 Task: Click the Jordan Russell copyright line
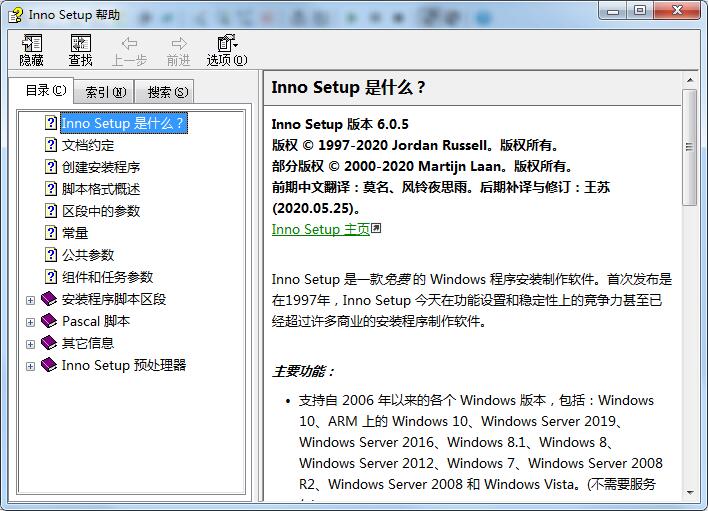[415, 145]
